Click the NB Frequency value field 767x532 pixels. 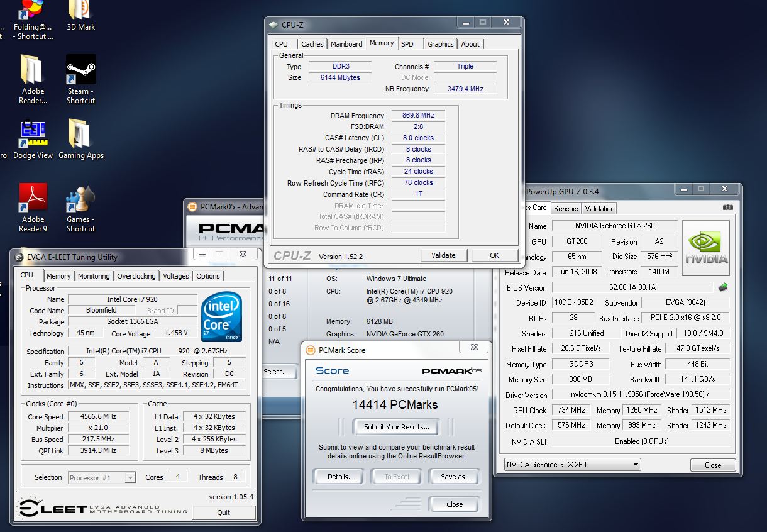[465, 89]
